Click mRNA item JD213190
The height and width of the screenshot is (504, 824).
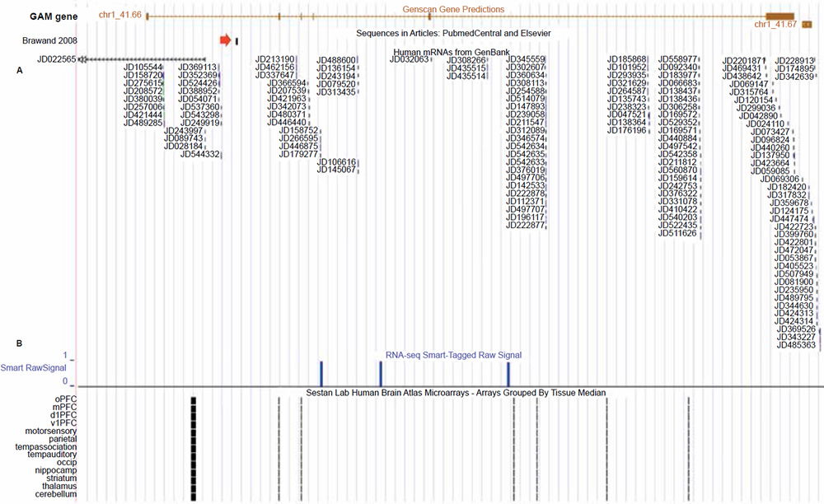point(275,59)
